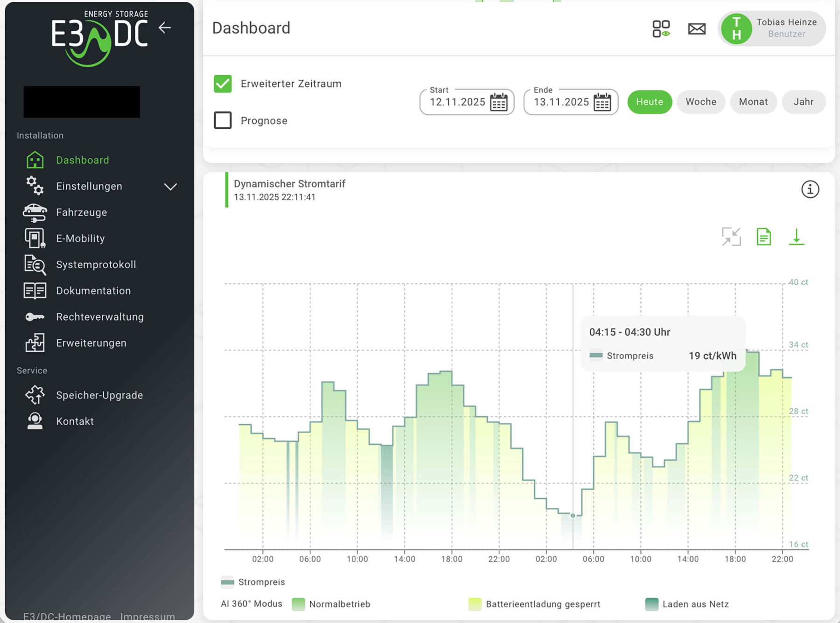Open the chart data document icon
The image size is (840, 623).
pyautogui.click(x=763, y=237)
